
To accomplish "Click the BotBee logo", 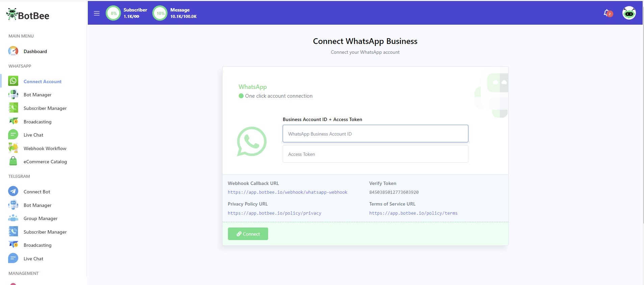I will (x=28, y=15).
